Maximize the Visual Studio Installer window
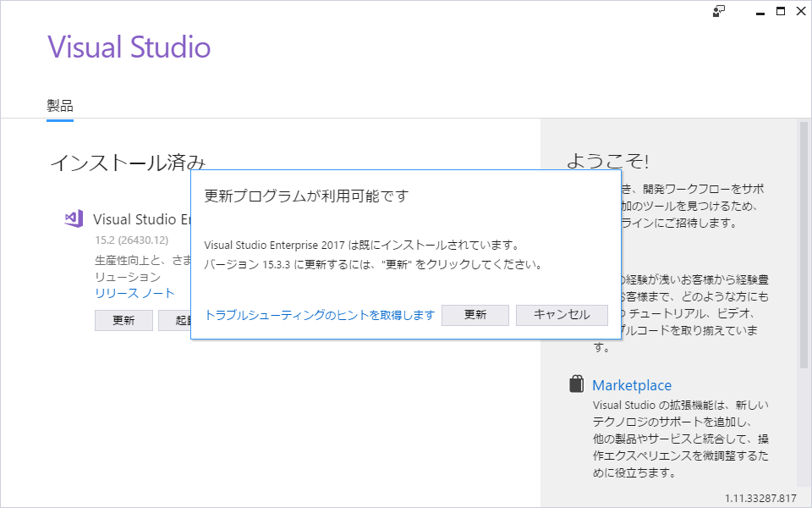812x508 pixels. point(781,11)
